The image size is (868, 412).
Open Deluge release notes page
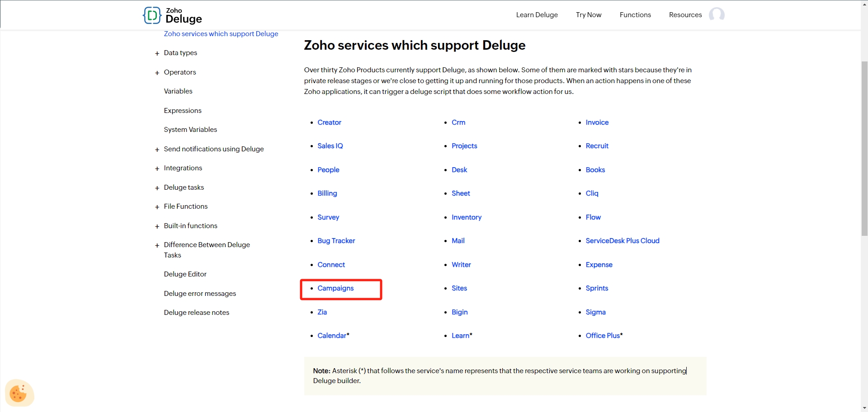tap(197, 313)
